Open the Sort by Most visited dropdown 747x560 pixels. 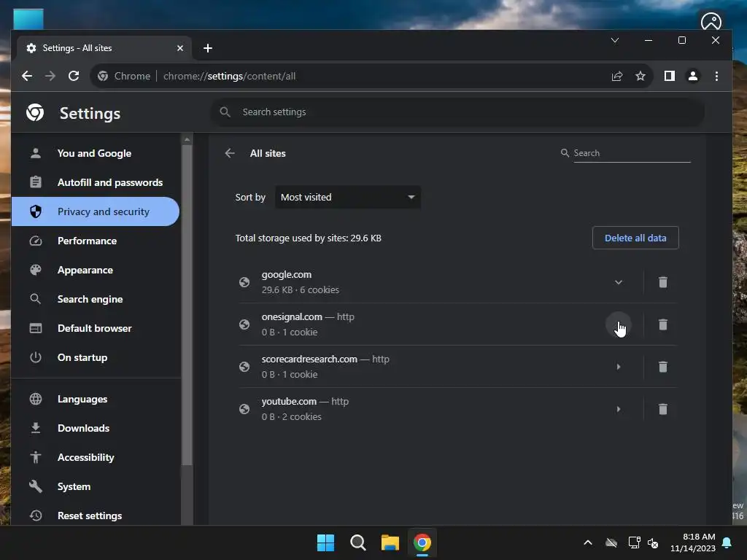(x=348, y=197)
